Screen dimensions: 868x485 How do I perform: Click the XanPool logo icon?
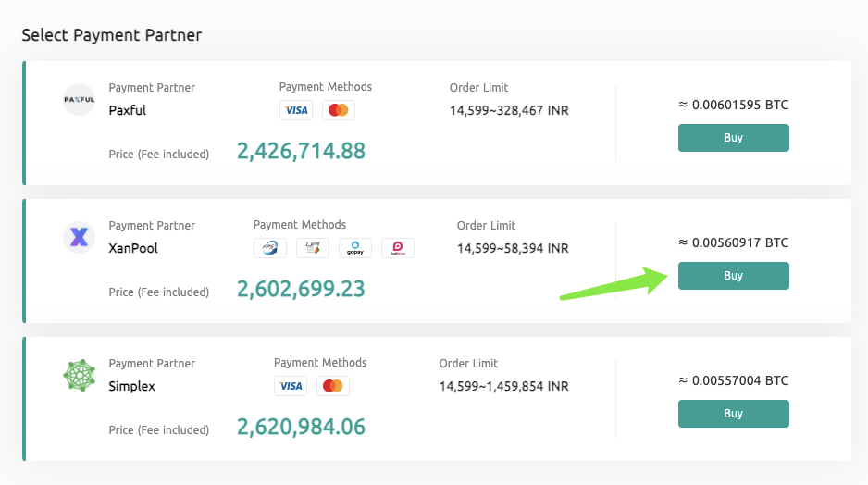click(x=79, y=238)
